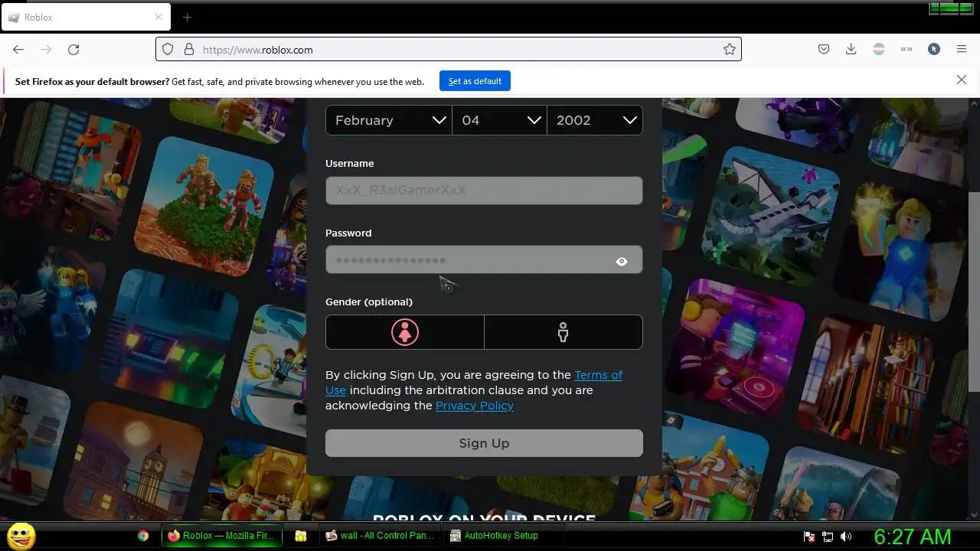Open the network tray icon
Viewport: 980px width, 551px height.
tap(828, 537)
